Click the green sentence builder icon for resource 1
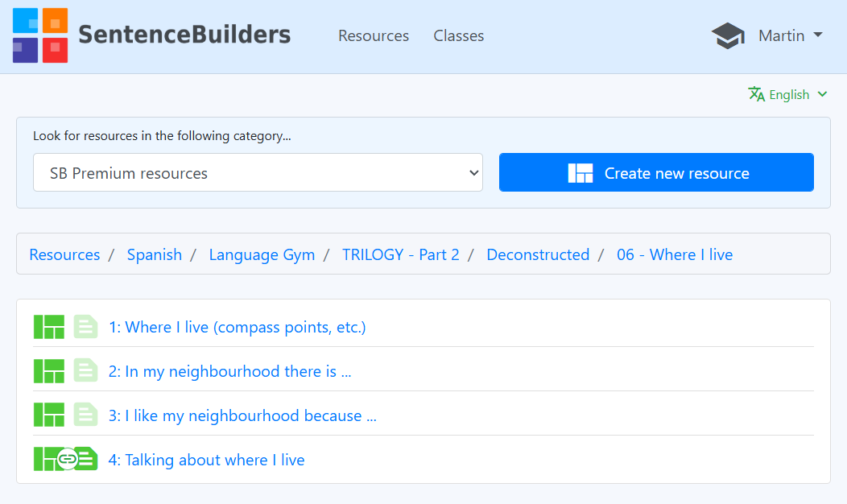 (48, 327)
